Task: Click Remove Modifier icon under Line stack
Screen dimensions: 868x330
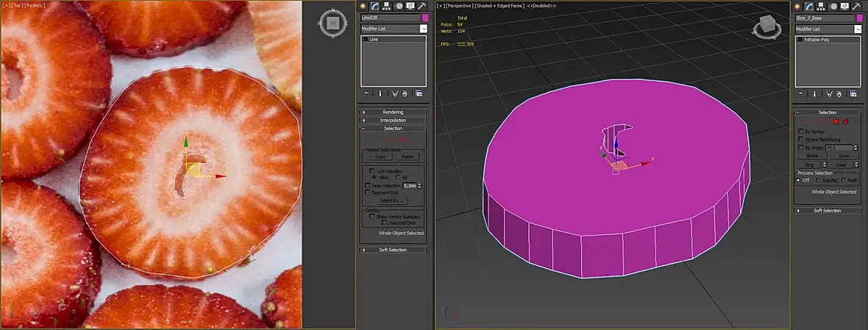Action: point(405,93)
